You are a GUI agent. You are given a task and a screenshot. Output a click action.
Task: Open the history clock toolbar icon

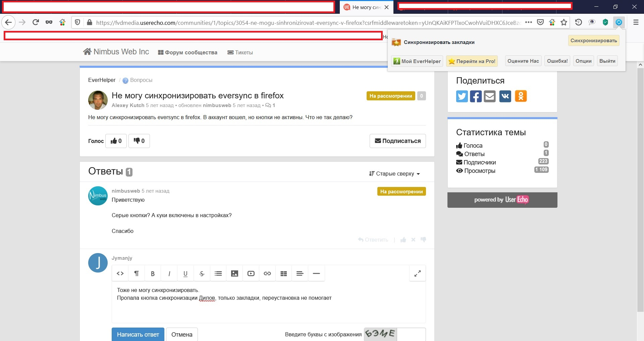tap(579, 22)
